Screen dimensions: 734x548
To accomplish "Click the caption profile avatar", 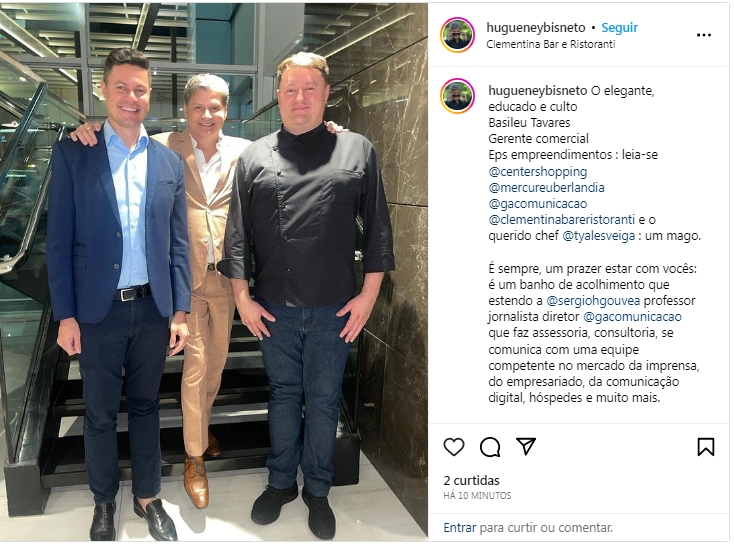I will click(x=457, y=96).
